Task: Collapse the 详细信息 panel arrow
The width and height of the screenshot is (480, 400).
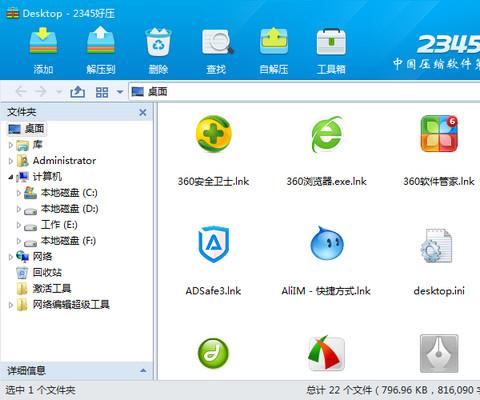Action: pyautogui.click(x=143, y=370)
